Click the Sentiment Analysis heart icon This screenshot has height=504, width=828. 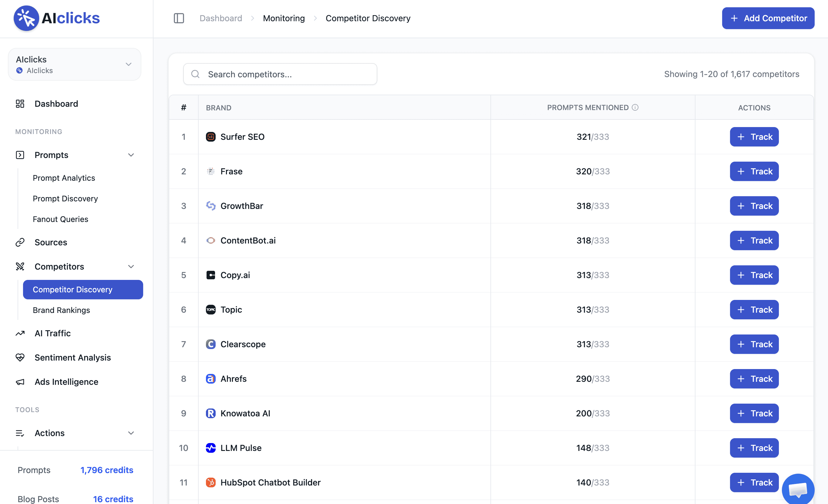click(x=20, y=358)
